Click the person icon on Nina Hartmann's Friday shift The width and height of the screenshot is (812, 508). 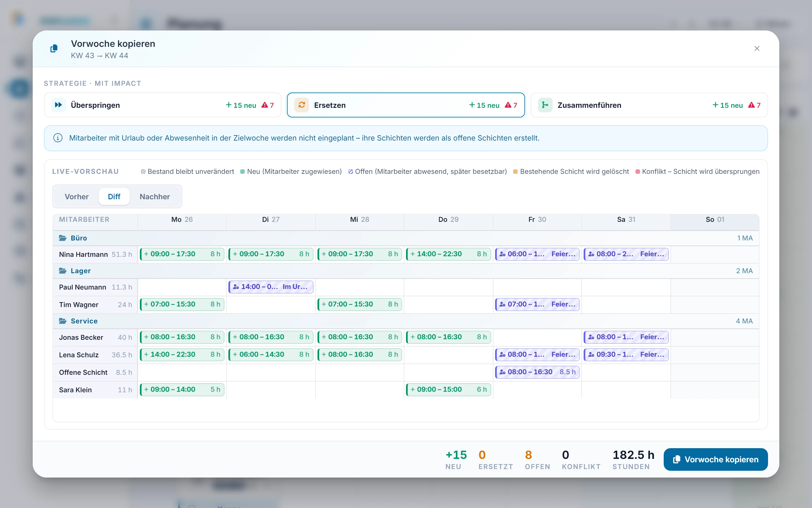(x=502, y=254)
